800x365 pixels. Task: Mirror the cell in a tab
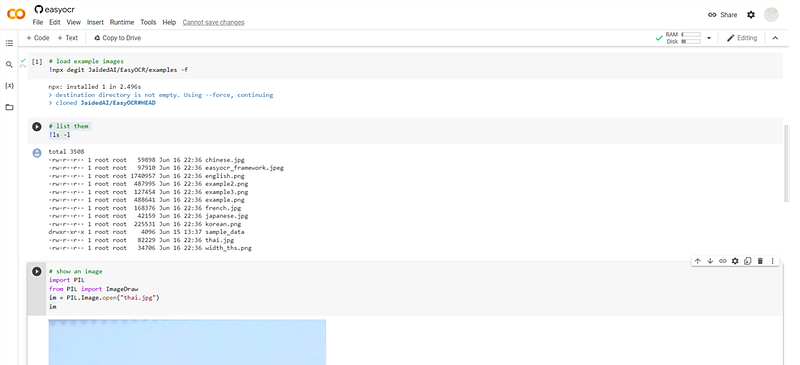747,261
